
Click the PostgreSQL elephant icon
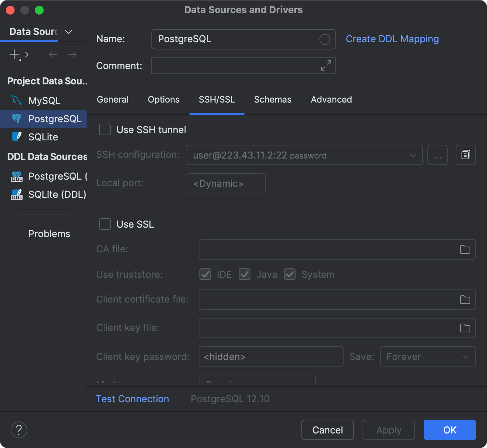(16, 119)
